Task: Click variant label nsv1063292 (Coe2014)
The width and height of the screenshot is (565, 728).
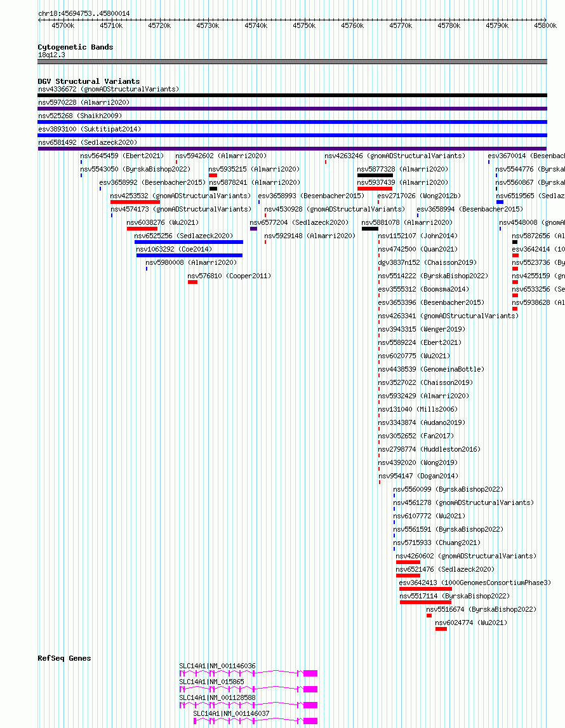Action: (x=174, y=249)
